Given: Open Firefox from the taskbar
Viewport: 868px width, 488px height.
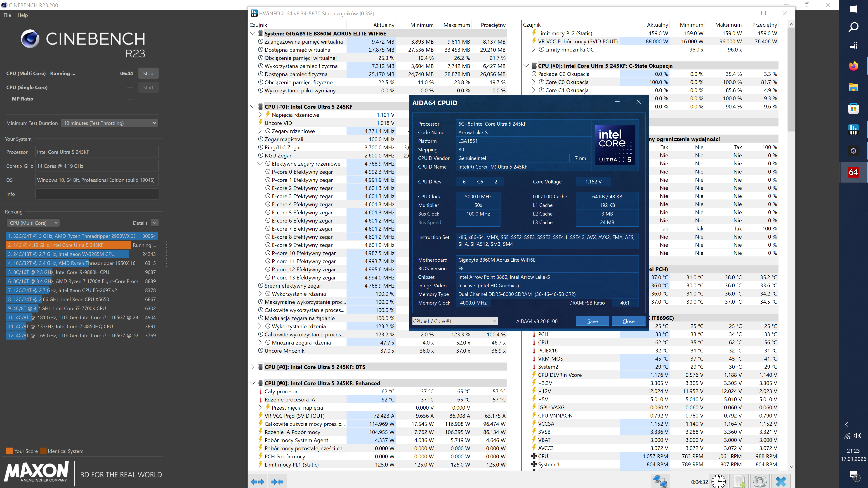Looking at the screenshot, I should point(853,66).
